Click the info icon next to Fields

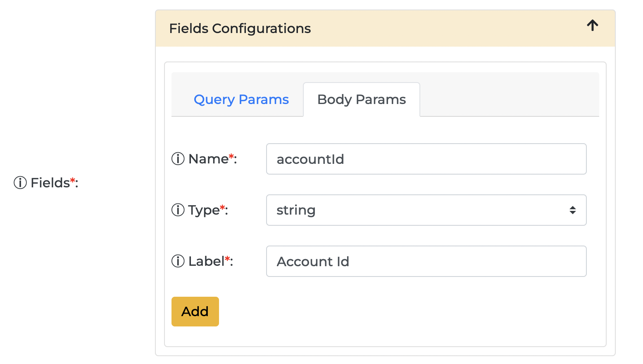(20, 182)
